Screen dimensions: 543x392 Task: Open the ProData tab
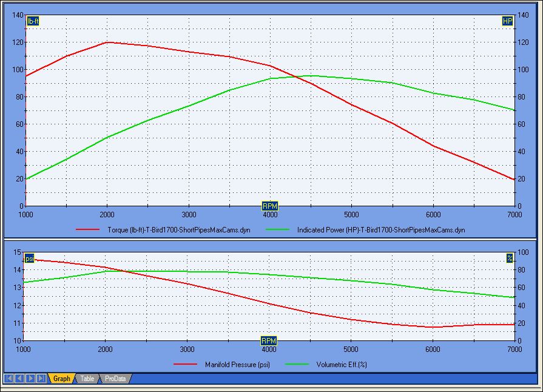pyautogui.click(x=115, y=379)
